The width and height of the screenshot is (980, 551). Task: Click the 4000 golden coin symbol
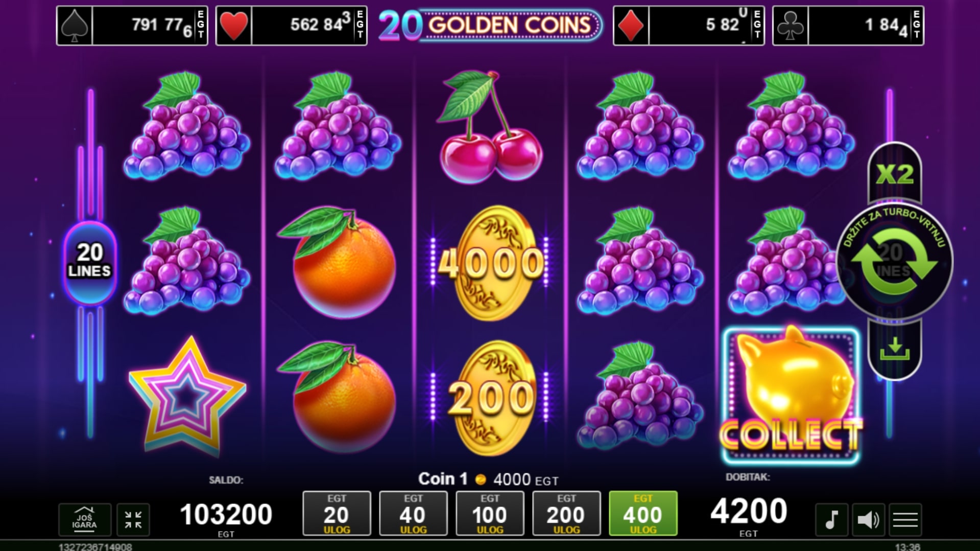[490, 263]
